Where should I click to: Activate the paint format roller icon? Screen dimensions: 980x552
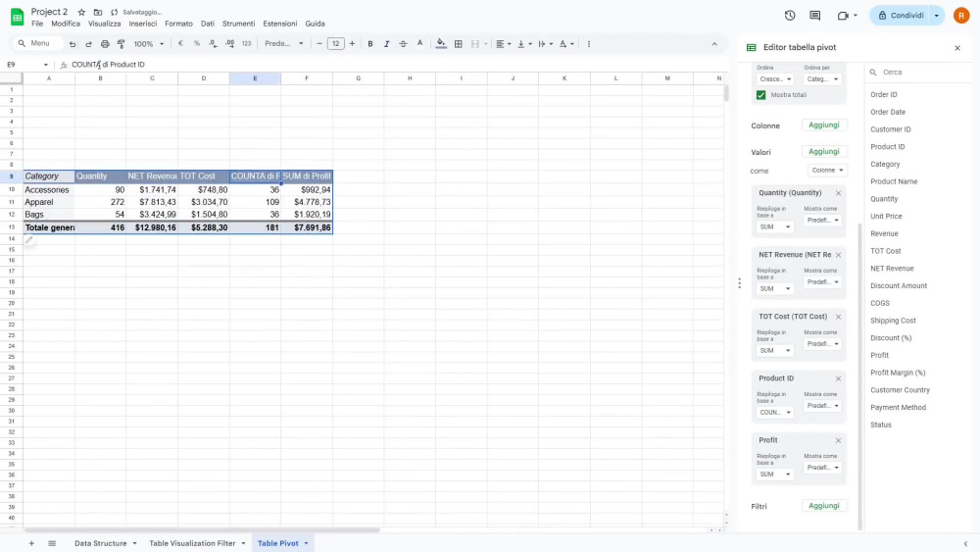point(122,44)
